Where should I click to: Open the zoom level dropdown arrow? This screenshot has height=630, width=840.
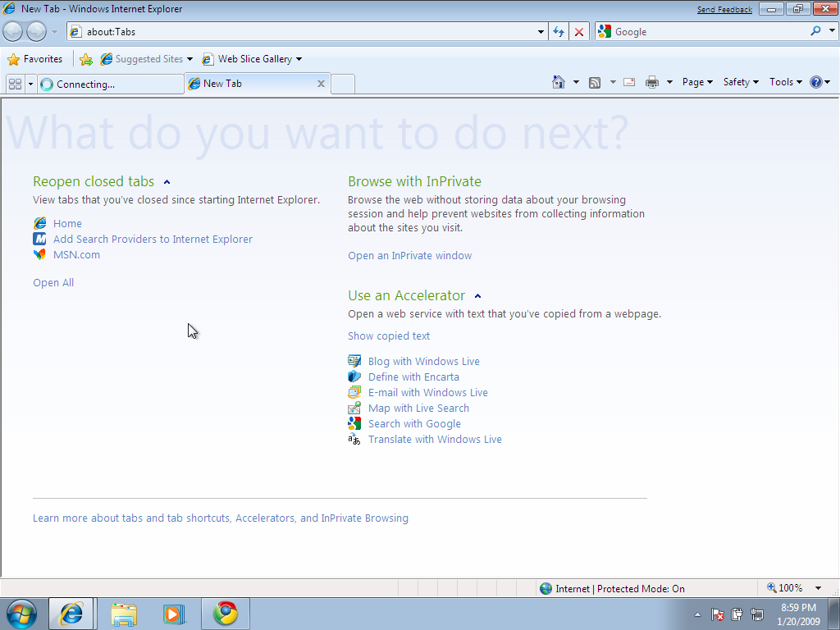point(818,588)
